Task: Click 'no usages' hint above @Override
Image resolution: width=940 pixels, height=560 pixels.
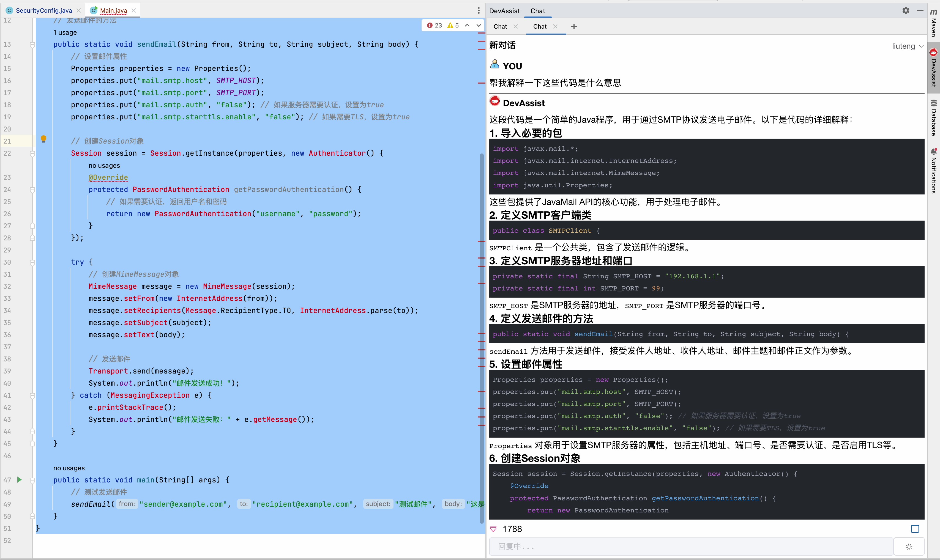Action: 104,166
